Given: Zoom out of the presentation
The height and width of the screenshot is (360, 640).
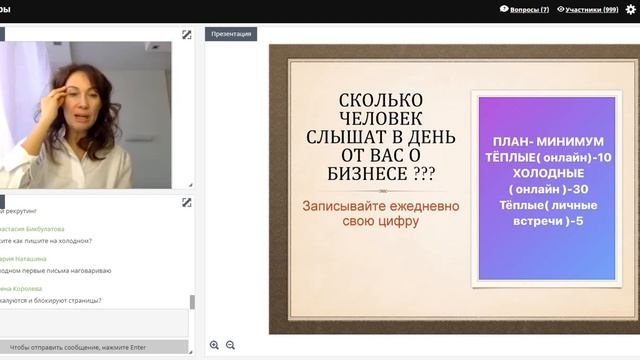Looking at the screenshot, I should coord(230,345).
